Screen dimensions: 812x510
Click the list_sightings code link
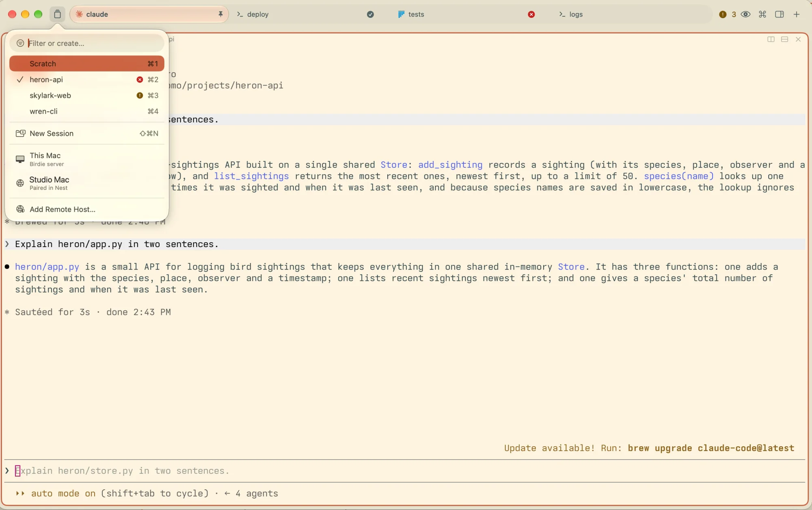[x=251, y=176]
